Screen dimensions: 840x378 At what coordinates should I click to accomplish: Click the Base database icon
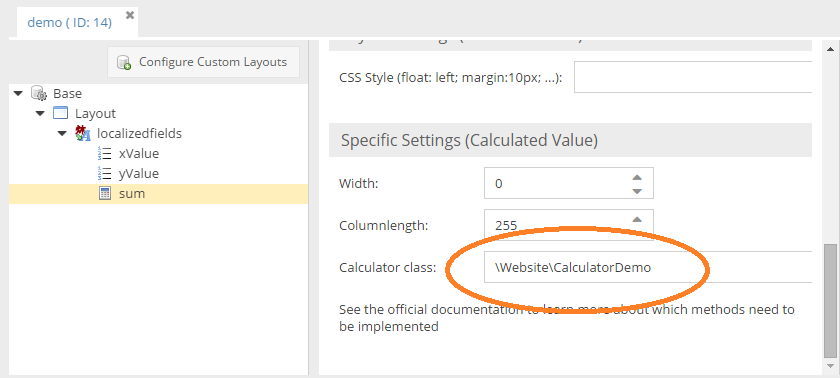click(x=39, y=93)
